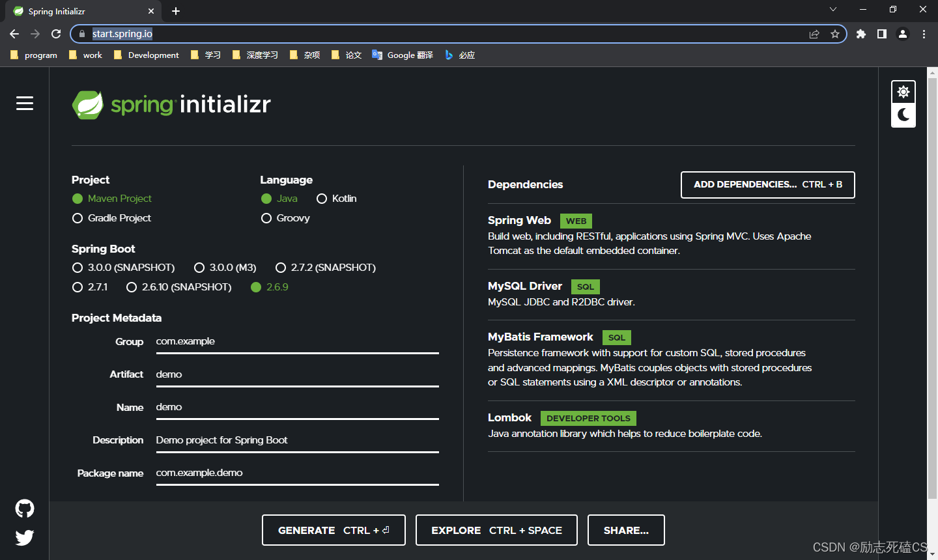Choose Spring Boot 3.0.0 (M3)
The image size is (938, 560).
click(225, 268)
